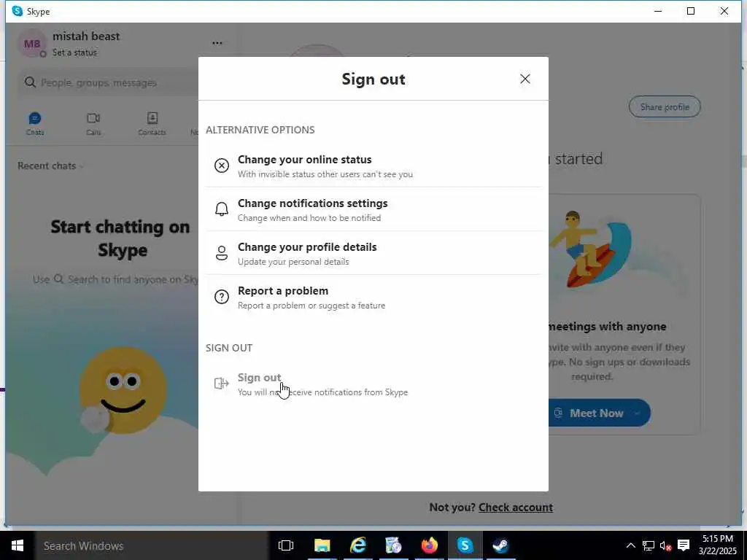This screenshot has width=747, height=560.
Task: Click the network tray icon
Action: pyautogui.click(x=648, y=545)
